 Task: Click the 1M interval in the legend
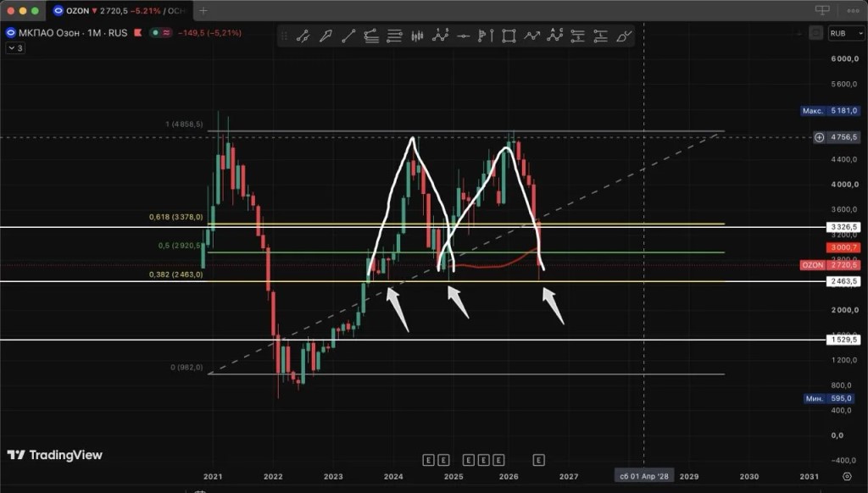pos(94,33)
